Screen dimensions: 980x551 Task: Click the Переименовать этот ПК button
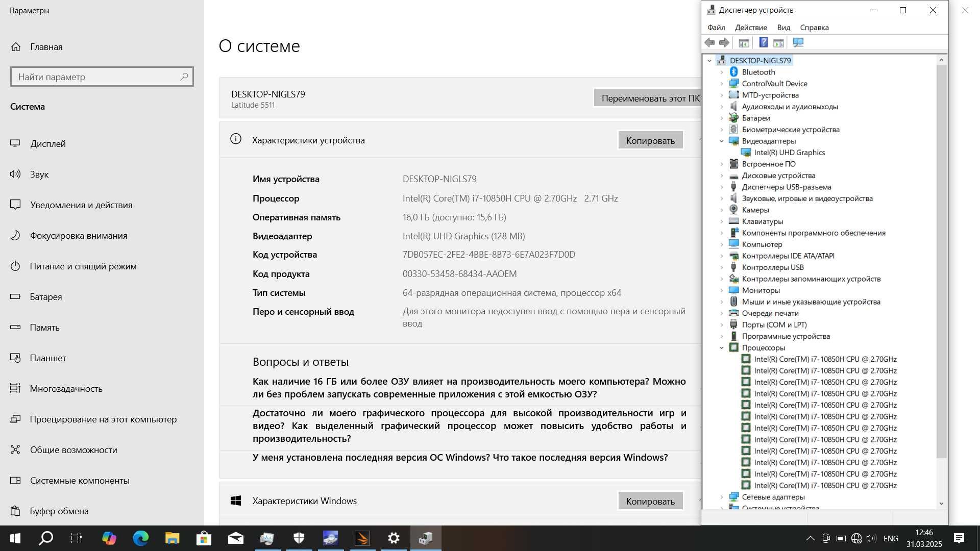648,98
